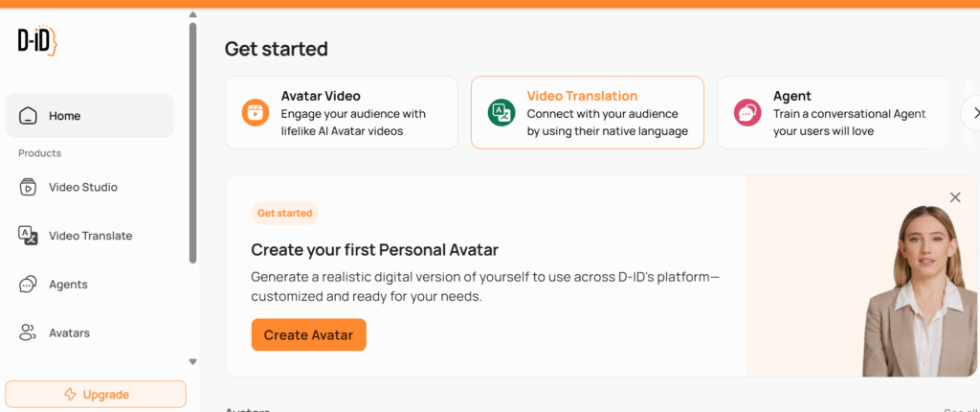Click the 'Products' sidebar label
Image resolution: width=980 pixels, height=412 pixels.
point(39,152)
